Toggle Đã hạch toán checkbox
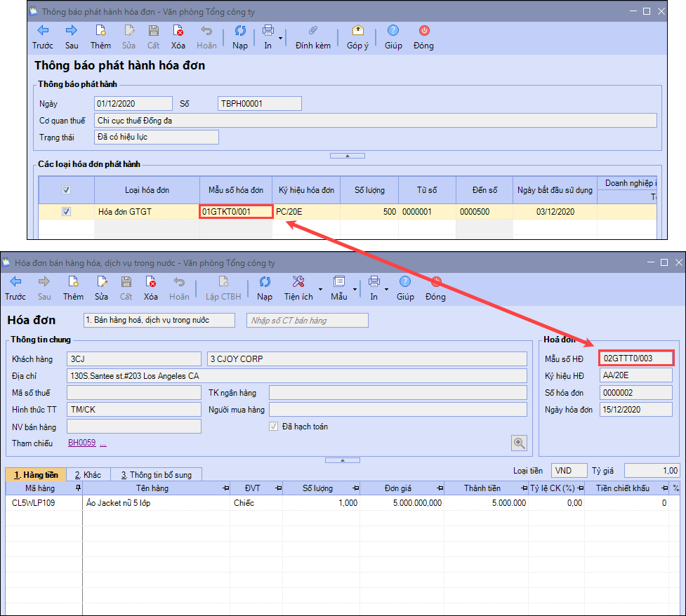 tap(273, 427)
